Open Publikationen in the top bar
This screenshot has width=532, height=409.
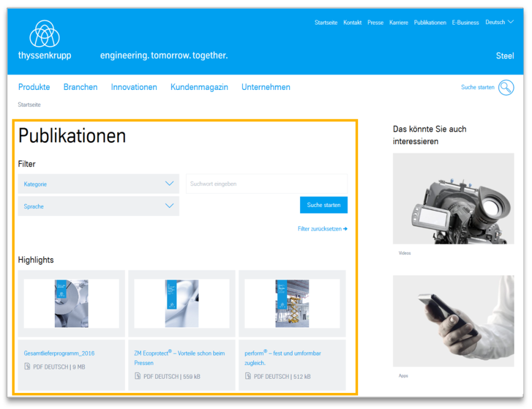pos(430,22)
